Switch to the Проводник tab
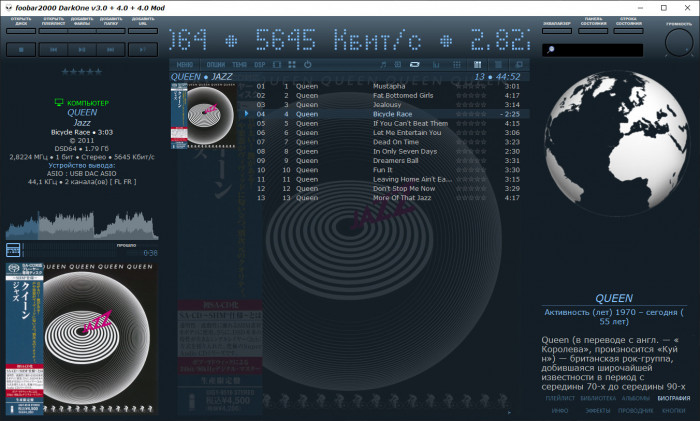The width and height of the screenshot is (700, 421). point(636,410)
